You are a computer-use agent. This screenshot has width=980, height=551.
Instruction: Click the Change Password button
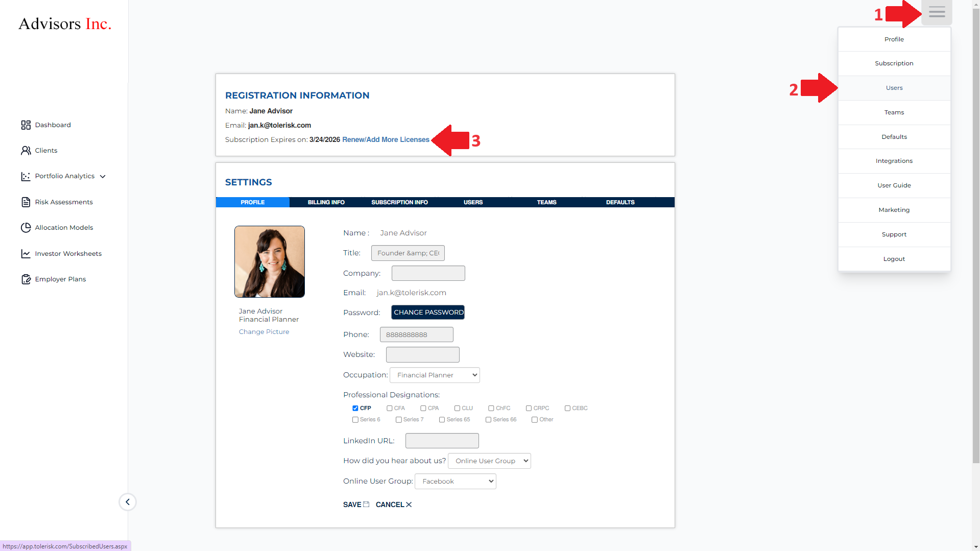(x=428, y=313)
